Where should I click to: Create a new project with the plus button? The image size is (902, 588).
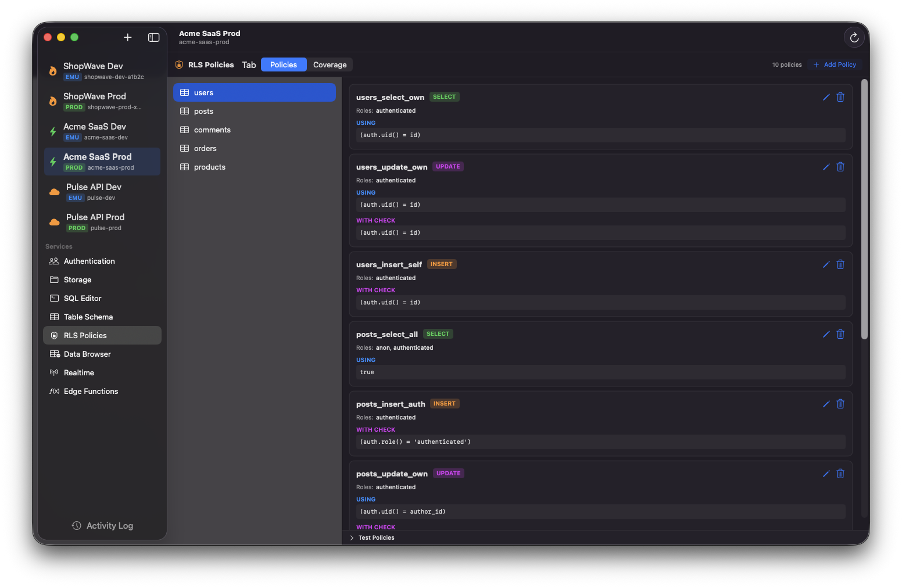(127, 37)
